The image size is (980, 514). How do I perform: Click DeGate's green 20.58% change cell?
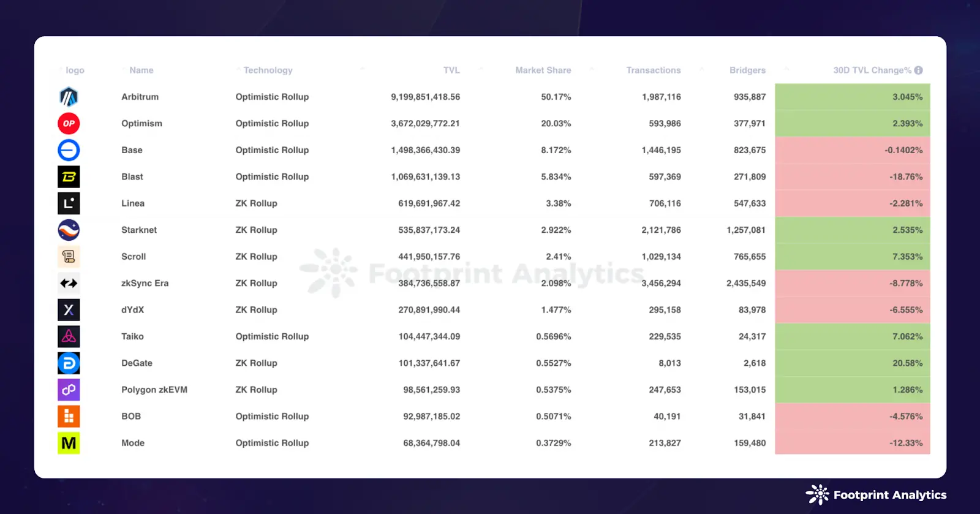(852, 363)
